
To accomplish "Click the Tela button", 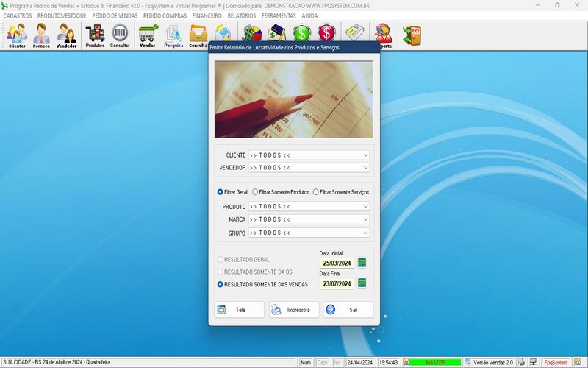I will [x=239, y=310].
